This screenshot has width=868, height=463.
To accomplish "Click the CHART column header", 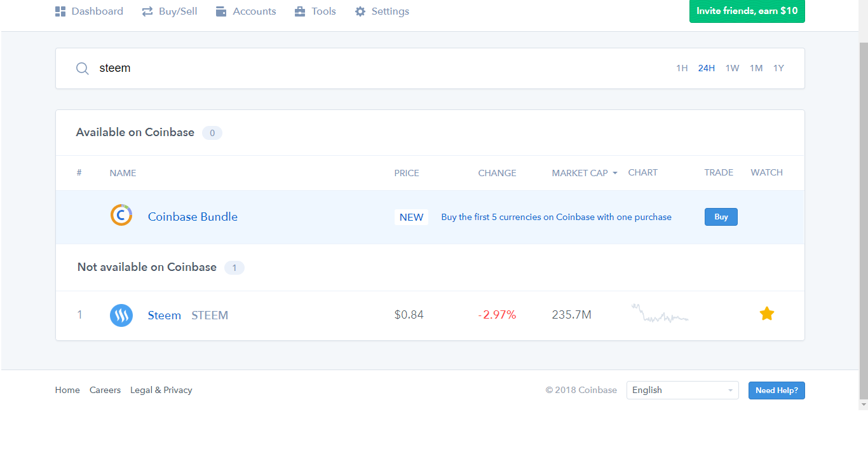I will (642, 172).
